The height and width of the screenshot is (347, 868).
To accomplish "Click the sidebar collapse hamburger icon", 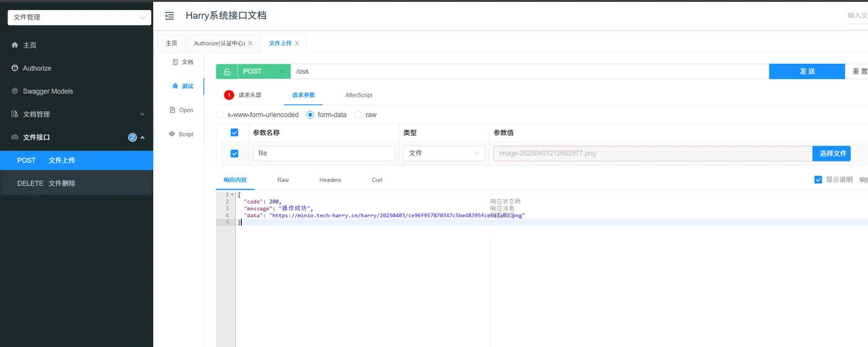I will coord(169,16).
